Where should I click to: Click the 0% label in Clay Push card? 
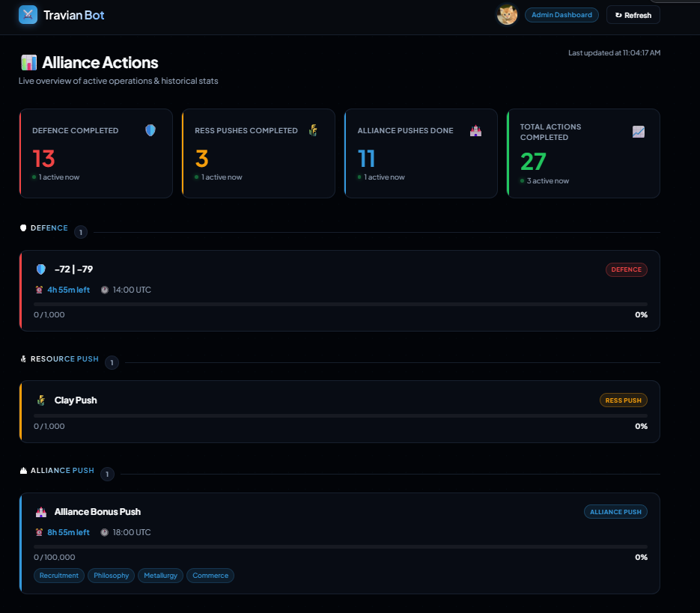pos(641,427)
